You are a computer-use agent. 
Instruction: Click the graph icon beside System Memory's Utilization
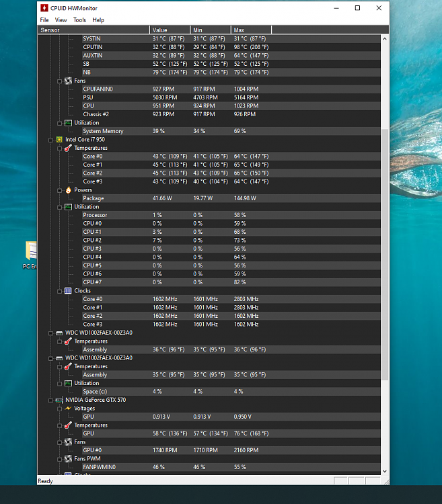68,123
